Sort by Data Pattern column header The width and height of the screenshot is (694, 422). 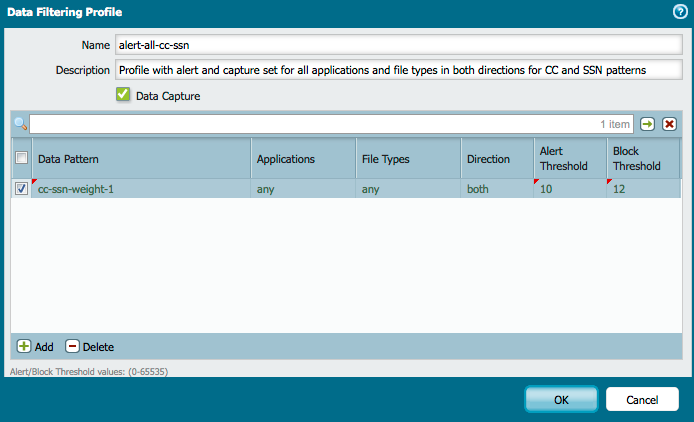pyautogui.click(x=140, y=159)
